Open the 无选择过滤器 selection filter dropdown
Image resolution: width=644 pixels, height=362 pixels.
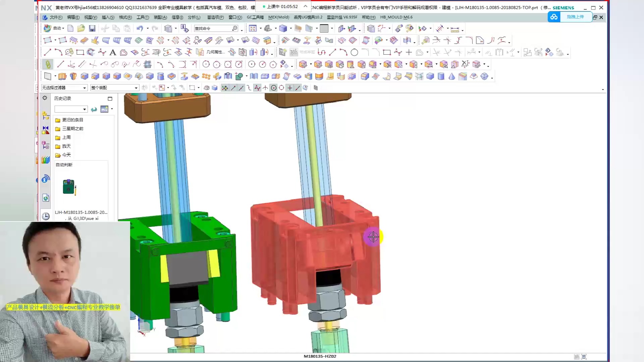point(64,88)
